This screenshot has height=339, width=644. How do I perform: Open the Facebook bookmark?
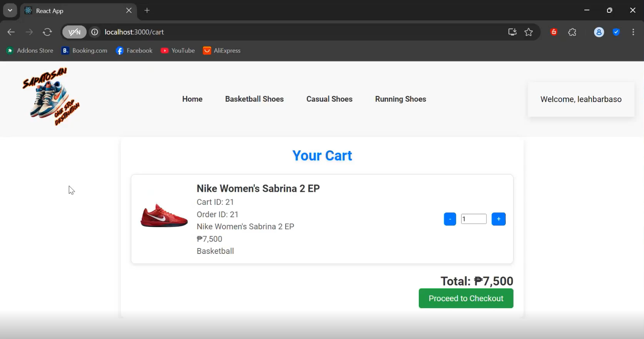tap(134, 50)
